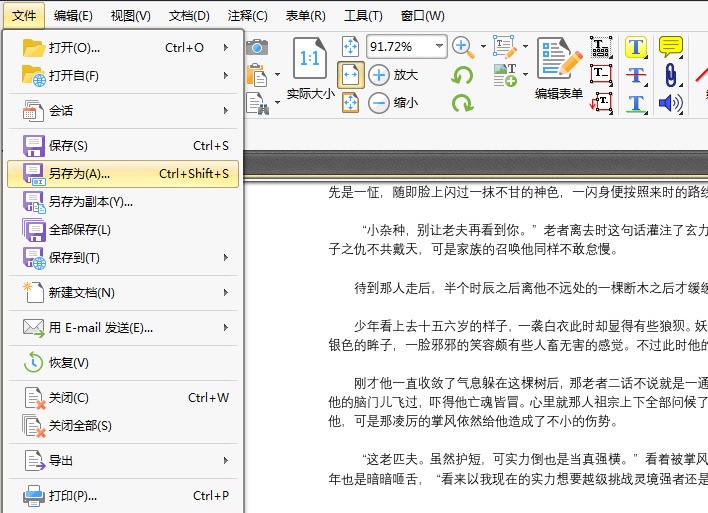Click the 缩小 zoom out button
The width and height of the screenshot is (708, 513).
coord(393,103)
